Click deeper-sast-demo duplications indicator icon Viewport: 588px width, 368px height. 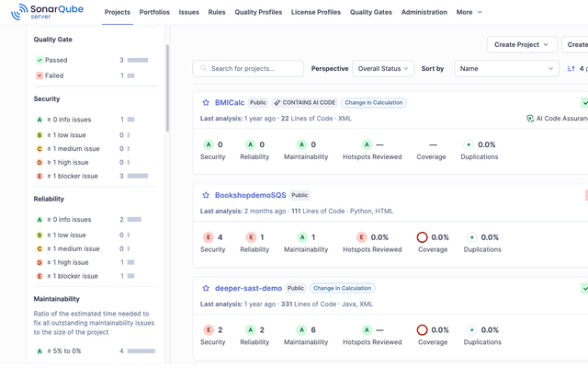(471, 330)
